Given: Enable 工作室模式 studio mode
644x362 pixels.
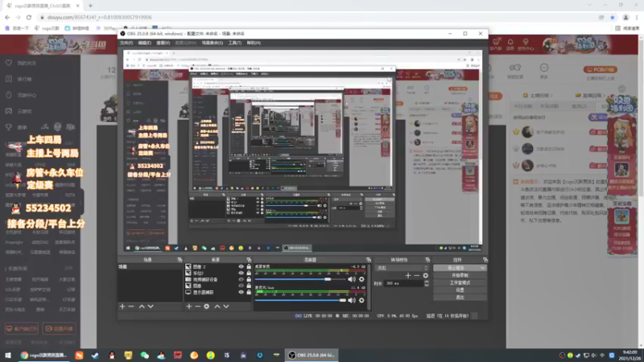Looking at the screenshot, I should click(460, 283).
